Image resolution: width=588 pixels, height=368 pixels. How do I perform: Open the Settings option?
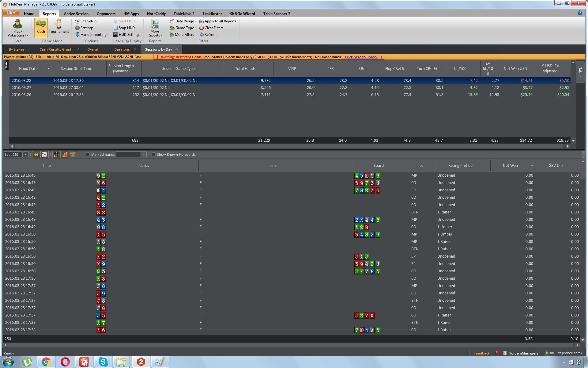[x=84, y=28]
